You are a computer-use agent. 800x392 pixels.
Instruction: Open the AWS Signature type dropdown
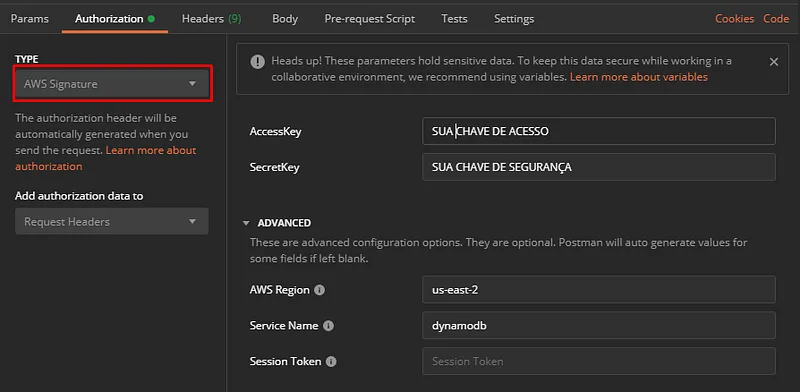[x=112, y=84]
